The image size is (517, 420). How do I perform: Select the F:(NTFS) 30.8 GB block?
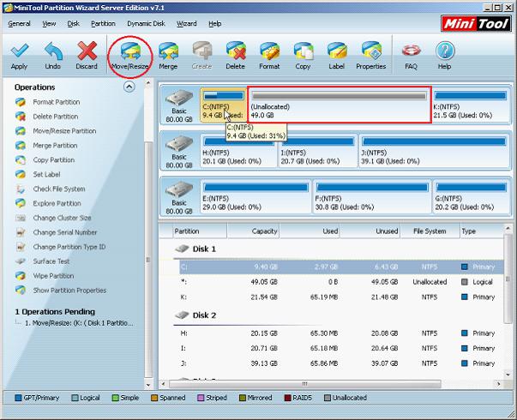(x=372, y=197)
